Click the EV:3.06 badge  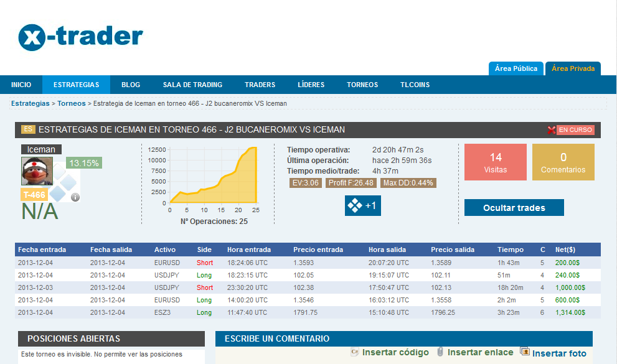[x=306, y=183]
